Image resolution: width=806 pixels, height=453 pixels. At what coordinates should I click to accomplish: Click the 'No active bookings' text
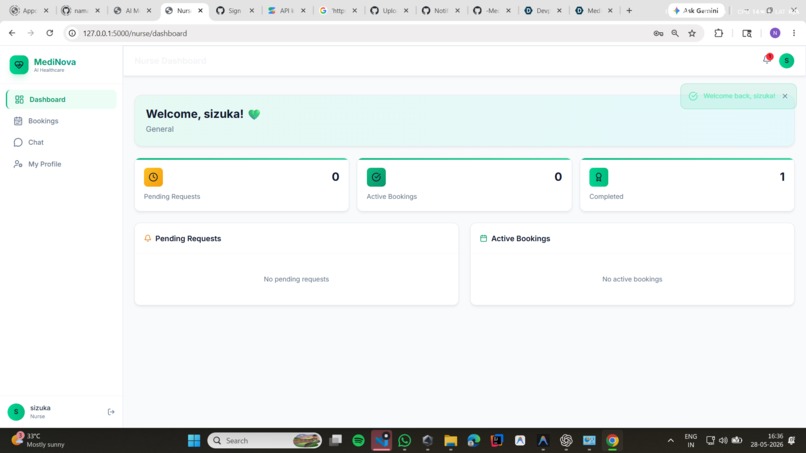(x=632, y=279)
